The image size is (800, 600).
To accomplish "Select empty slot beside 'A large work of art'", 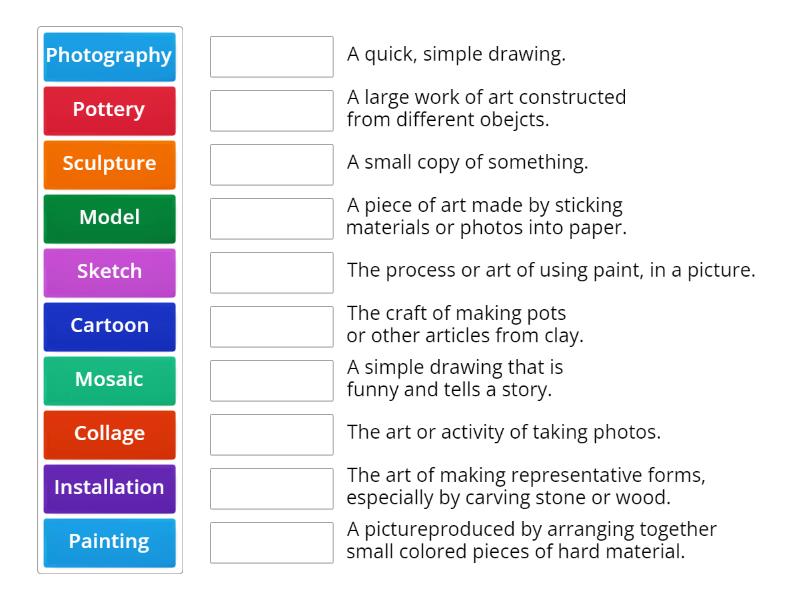I will pos(272,111).
